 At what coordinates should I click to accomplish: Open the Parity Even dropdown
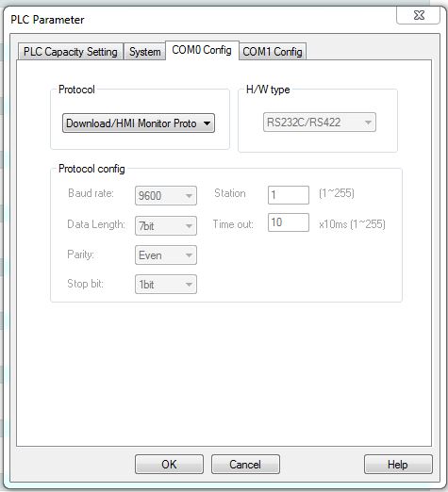(166, 255)
